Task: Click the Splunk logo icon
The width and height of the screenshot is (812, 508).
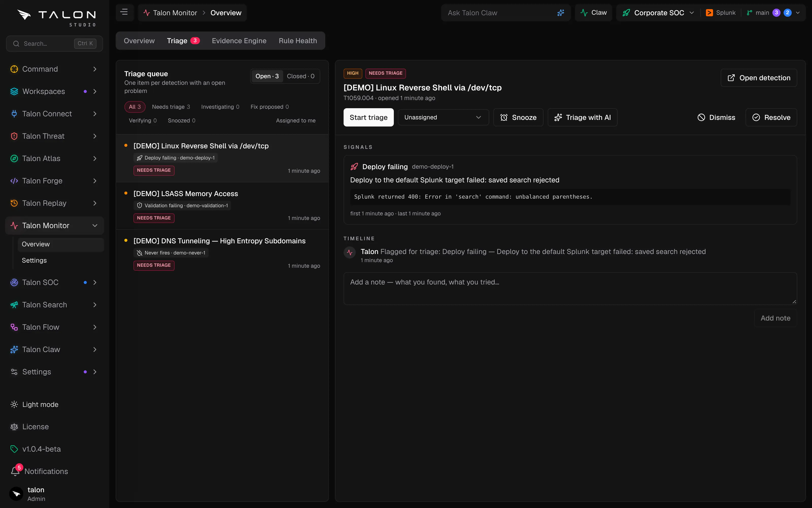Action: (709, 13)
